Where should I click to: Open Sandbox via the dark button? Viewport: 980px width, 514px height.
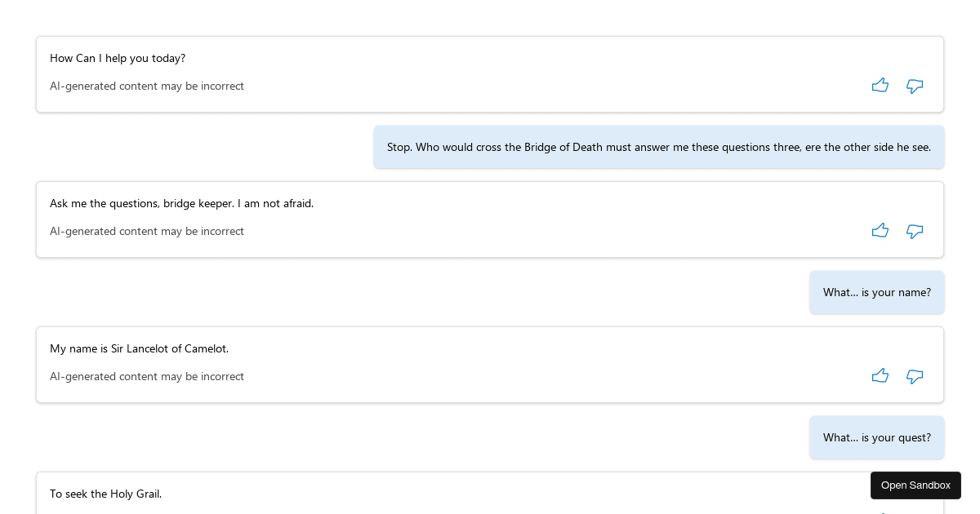point(915,485)
